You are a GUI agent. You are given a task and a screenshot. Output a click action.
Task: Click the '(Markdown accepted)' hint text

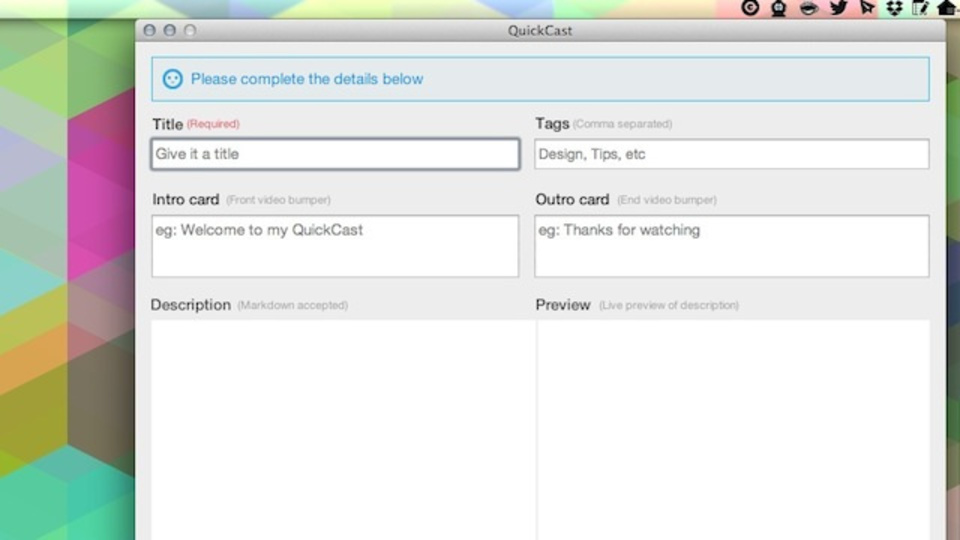click(x=293, y=306)
